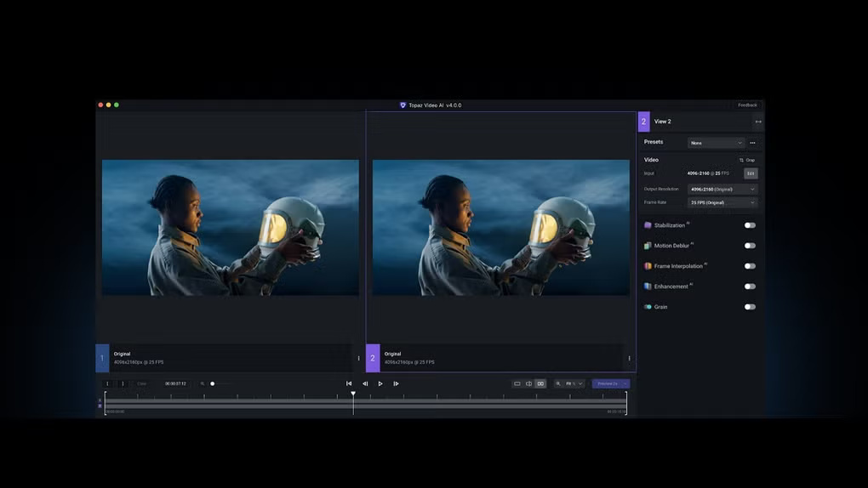Toggle Frame Interpolation on
This screenshot has width=868, height=488.
point(750,266)
